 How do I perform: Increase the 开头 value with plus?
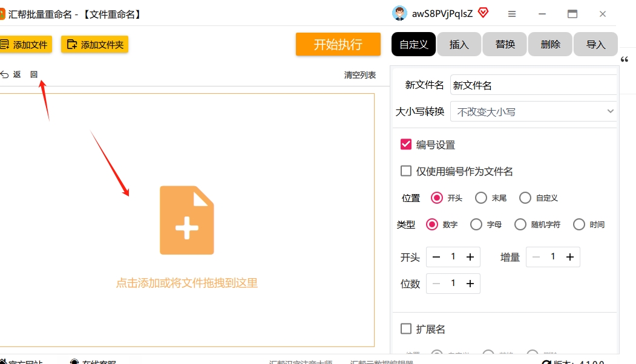click(x=470, y=257)
